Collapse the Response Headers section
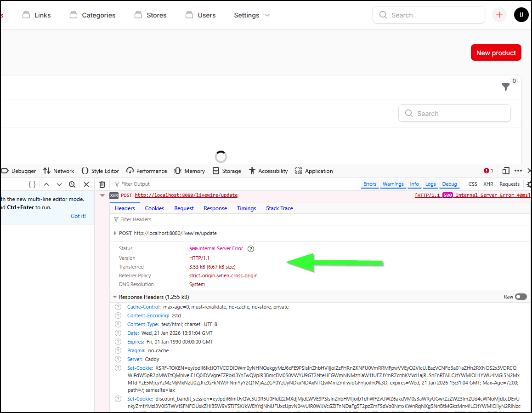Viewport: 532px width, 413px height. (x=115, y=297)
